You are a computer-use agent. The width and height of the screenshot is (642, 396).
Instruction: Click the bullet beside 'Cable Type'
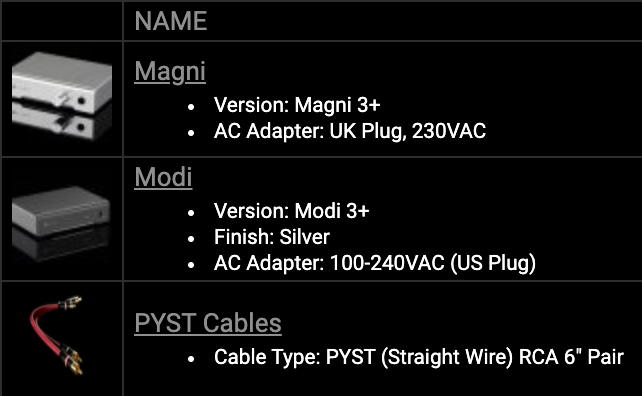point(191,359)
